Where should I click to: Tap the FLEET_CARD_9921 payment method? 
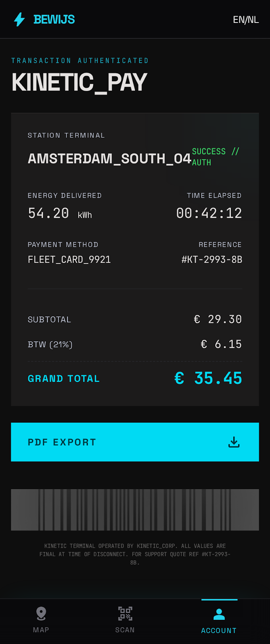(x=69, y=260)
